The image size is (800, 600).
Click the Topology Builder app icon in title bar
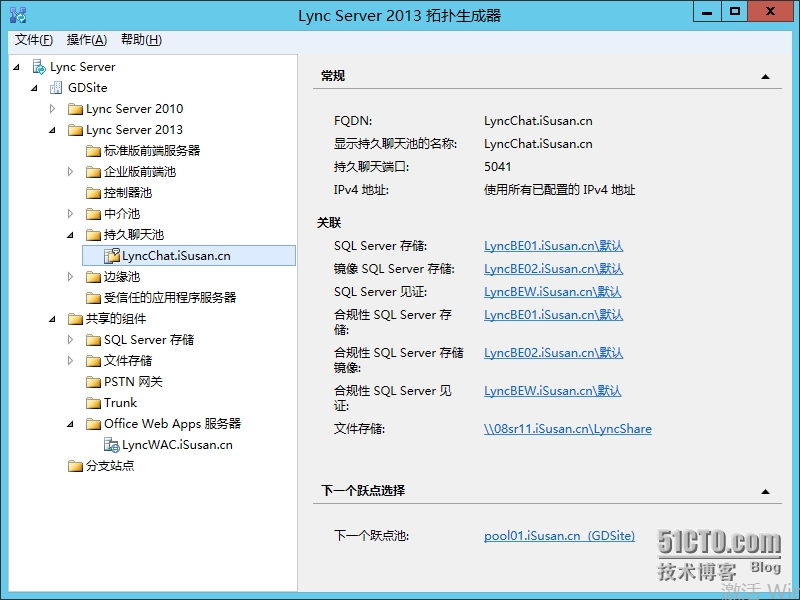pyautogui.click(x=18, y=15)
